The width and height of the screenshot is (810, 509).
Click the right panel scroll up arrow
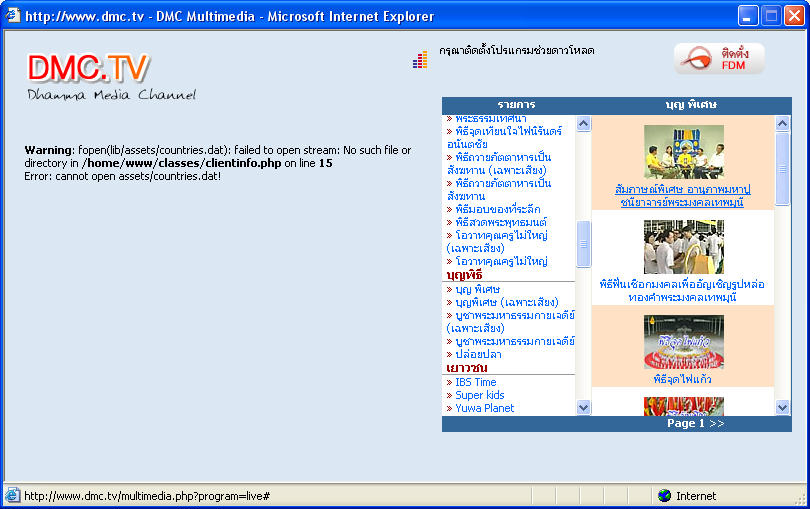[783, 124]
